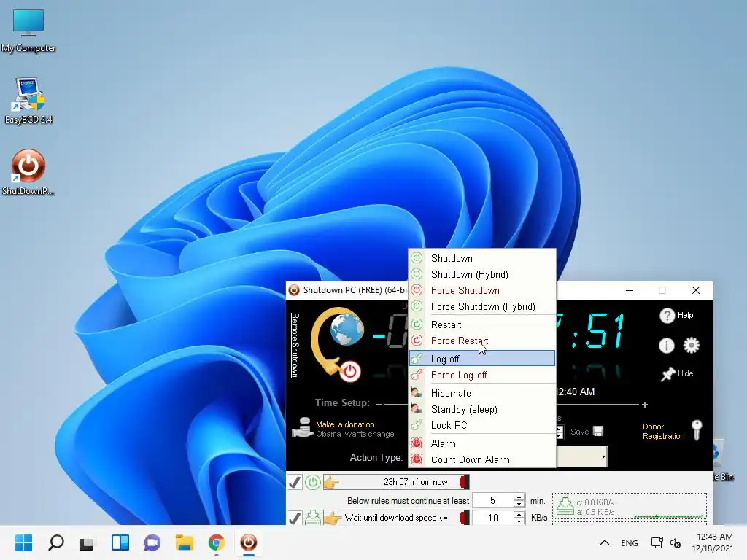The image size is (747, 560).
Task: Open the Windows Start menu
Action: click(x=23, y=542)
